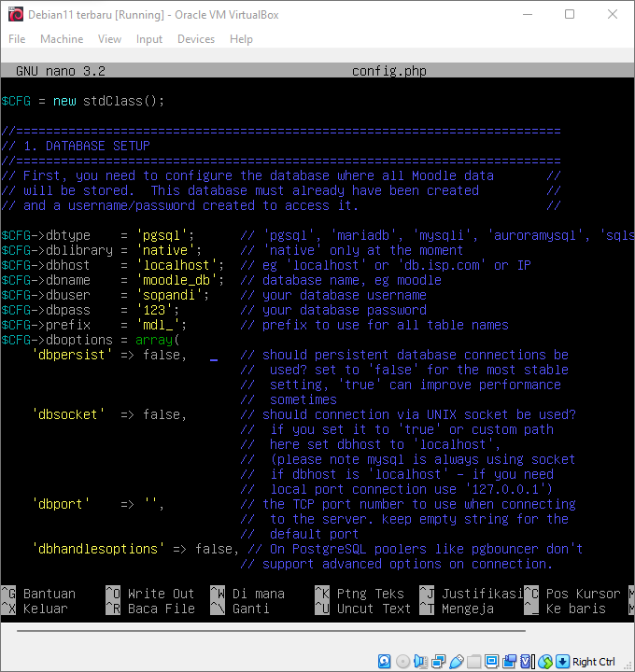The width and height of the screenshot is (635, 672).
Task: Click the ^\ Ganti shortcut
Action: pos(240,609)
